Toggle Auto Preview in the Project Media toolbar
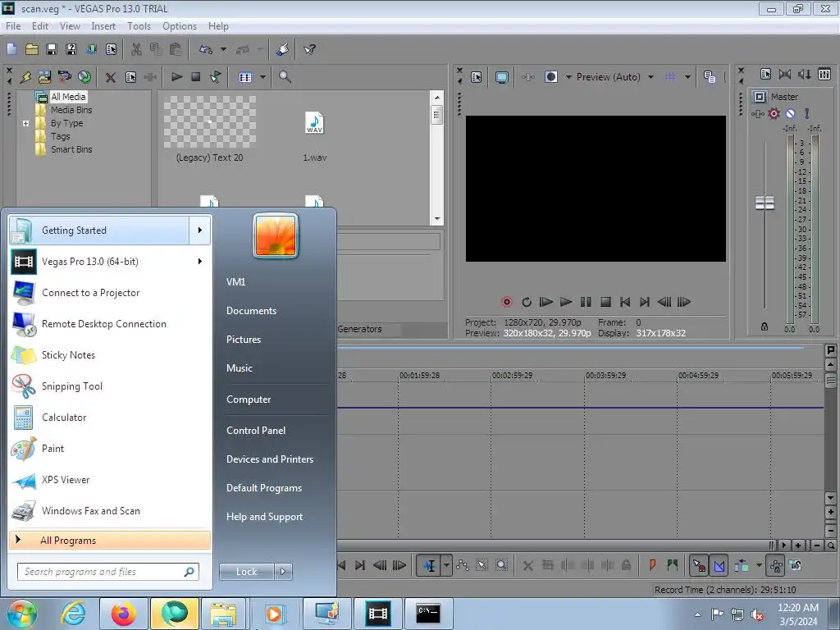 (x=216, y=77)
